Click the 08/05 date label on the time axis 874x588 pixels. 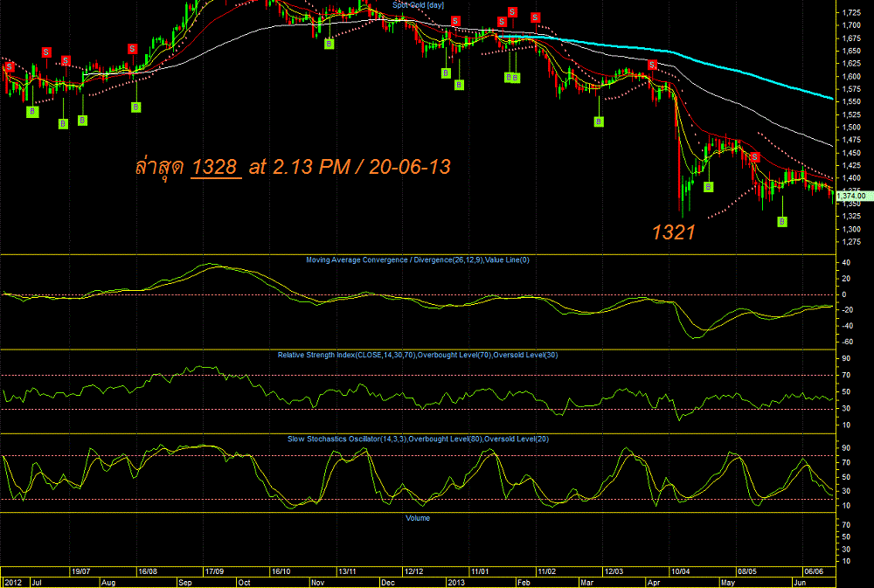click(x=747, y=571)
